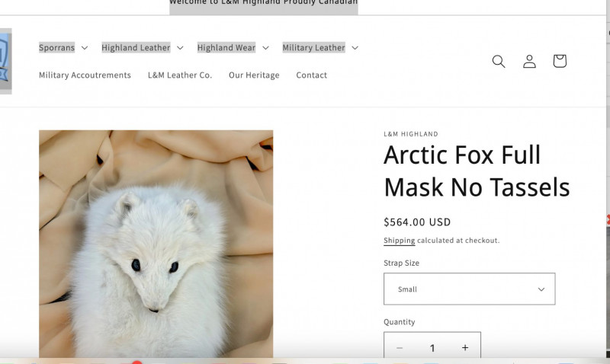The image size is (610, 364).
Task: Click the account login person icon
Action: tap(529, 62)
